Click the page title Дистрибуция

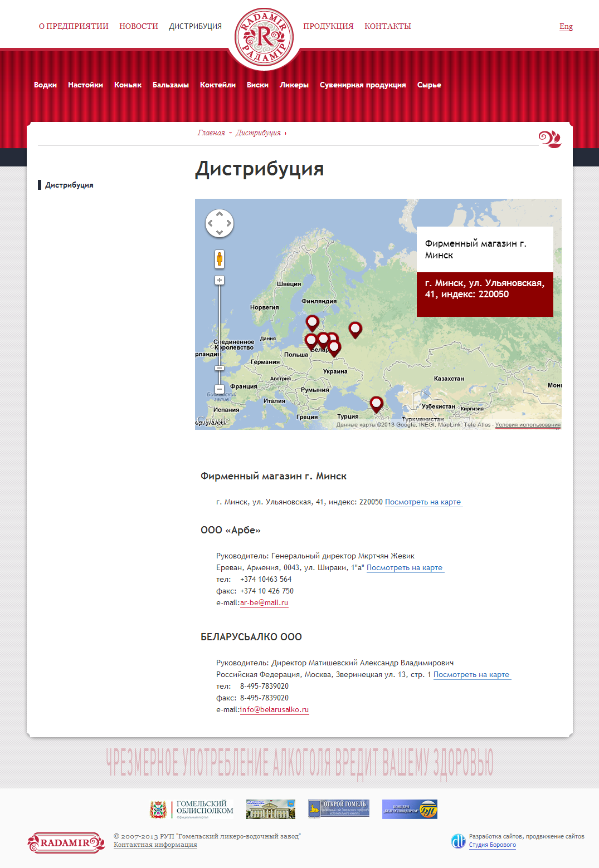(x=260, y=169)
